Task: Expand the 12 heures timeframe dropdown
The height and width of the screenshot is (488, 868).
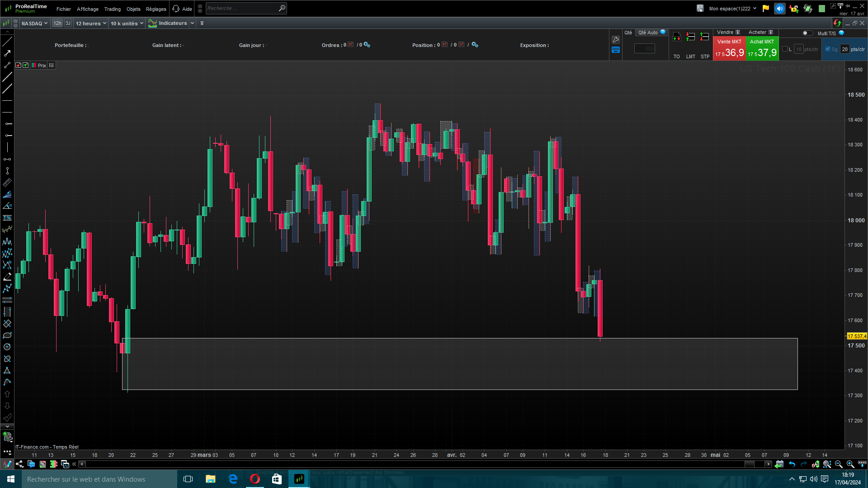Action: (x=91, y=23)
